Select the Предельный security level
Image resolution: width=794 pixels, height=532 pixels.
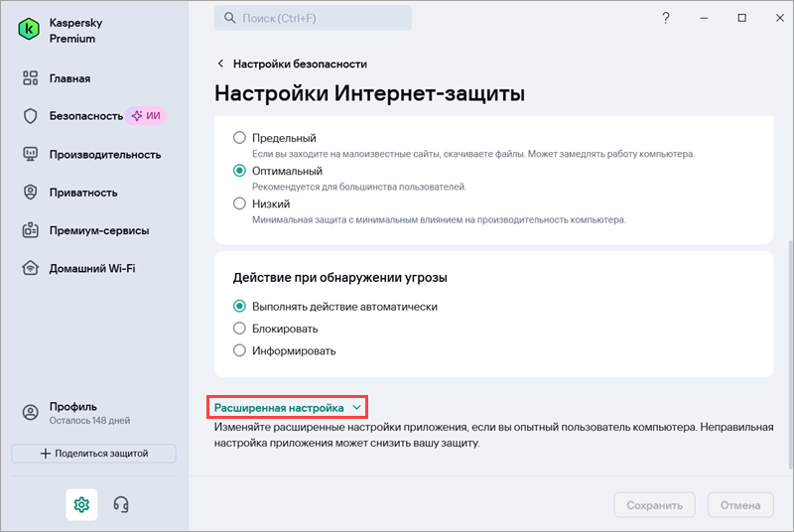tap(239, 138)
